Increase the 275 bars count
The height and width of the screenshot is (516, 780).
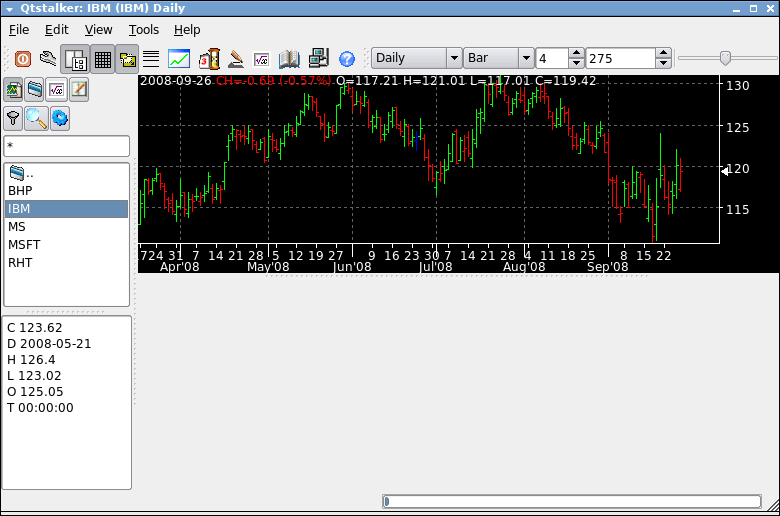coord(663,53)
